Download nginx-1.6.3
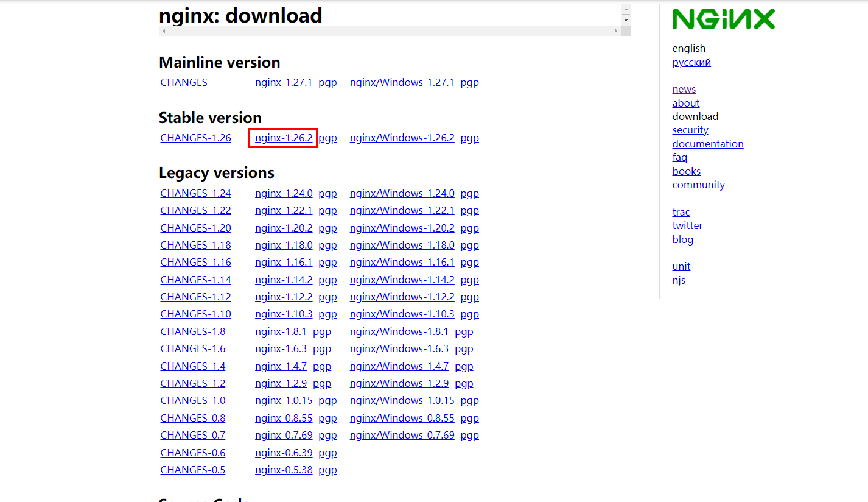 [x=281, y=348]
